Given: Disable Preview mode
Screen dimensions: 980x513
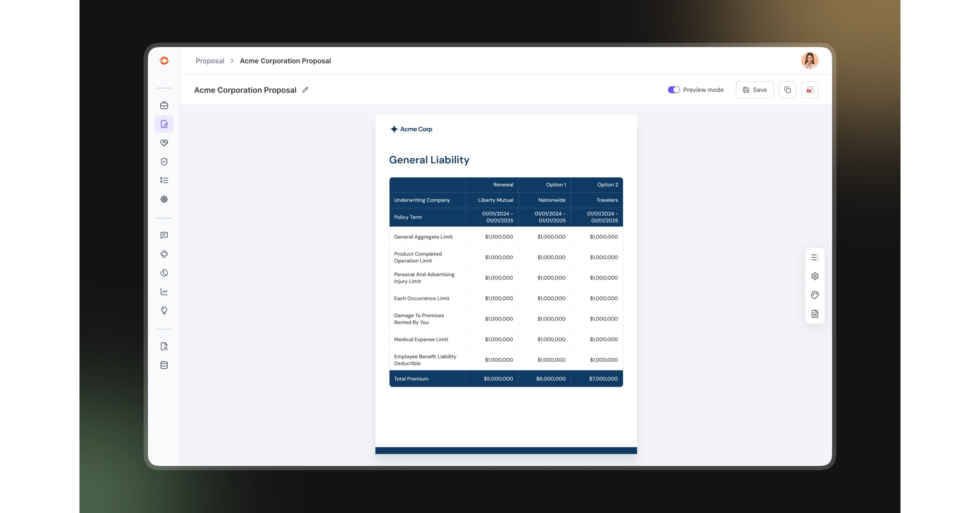Looking at the screenshot, I should click(673, 89).
